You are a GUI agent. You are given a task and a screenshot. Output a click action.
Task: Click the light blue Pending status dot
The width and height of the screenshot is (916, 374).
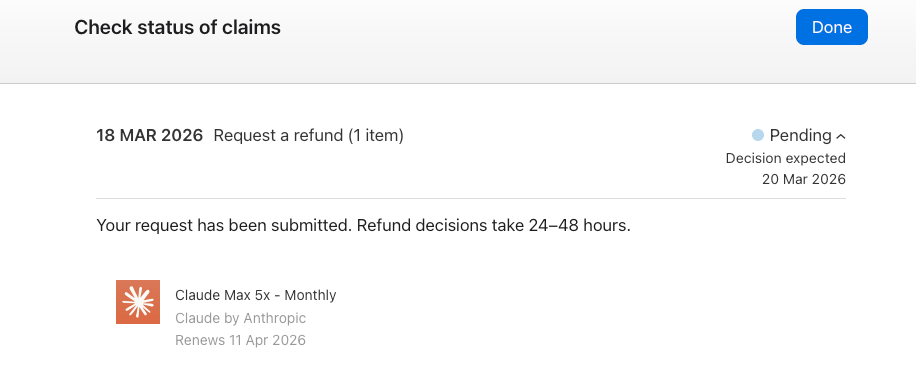[758, 136]
